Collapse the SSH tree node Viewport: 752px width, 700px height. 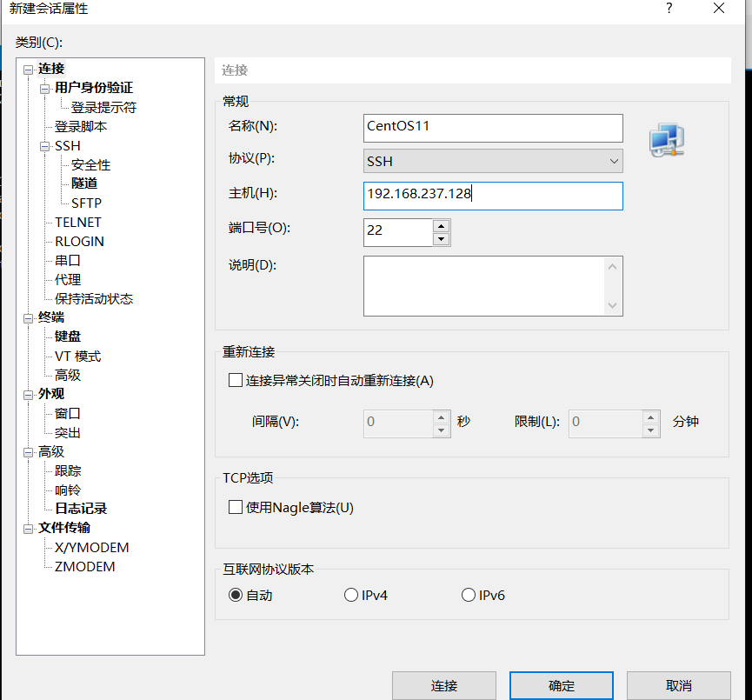(44, 146)
